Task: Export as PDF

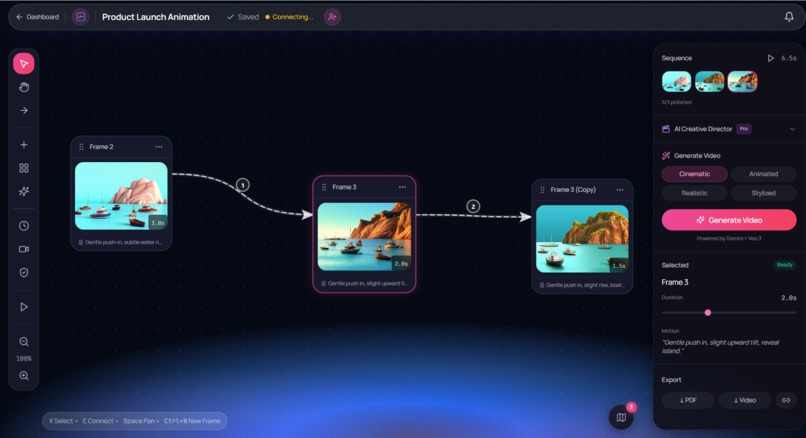Action: 688,400
